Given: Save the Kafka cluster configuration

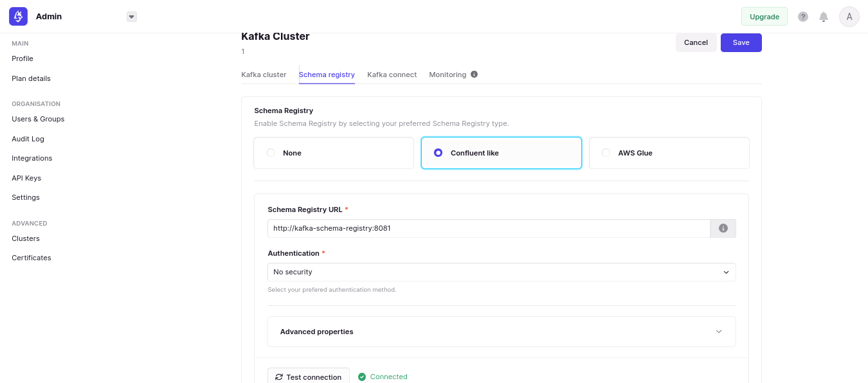Looking at the screenshot, I should click(x=741, y=42).
